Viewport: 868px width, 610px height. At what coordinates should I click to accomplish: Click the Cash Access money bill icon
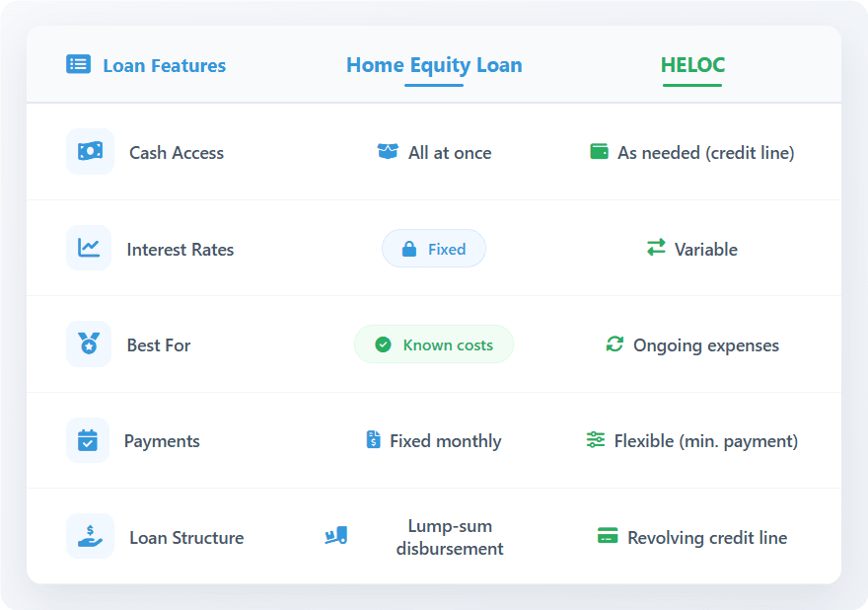pos(90,151)
